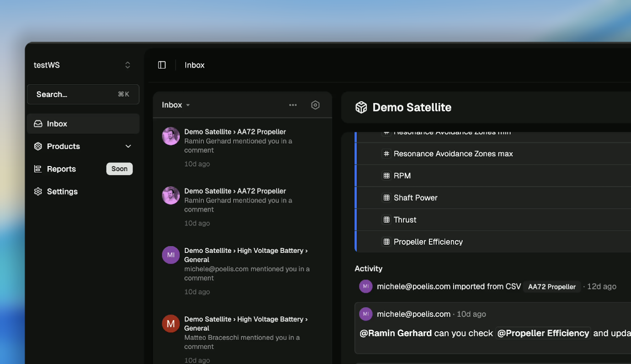Open first AA72 Propeller notification from Ramin
631x364 pixels.
pyautogui.click(x=242, y=148)
